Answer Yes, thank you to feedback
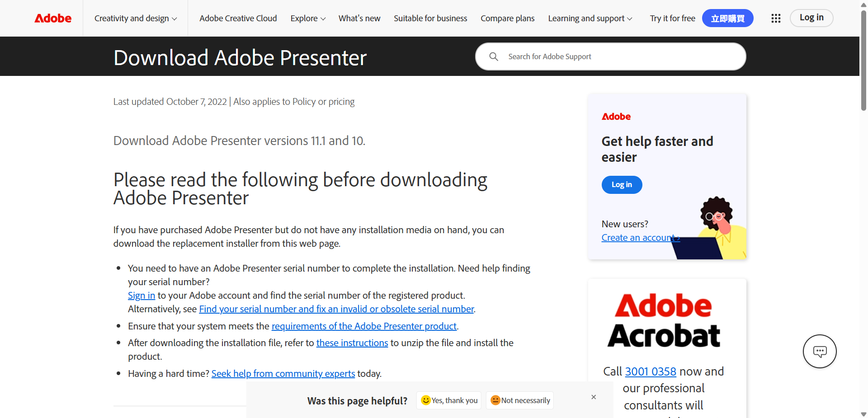 (x=449, y=400)
